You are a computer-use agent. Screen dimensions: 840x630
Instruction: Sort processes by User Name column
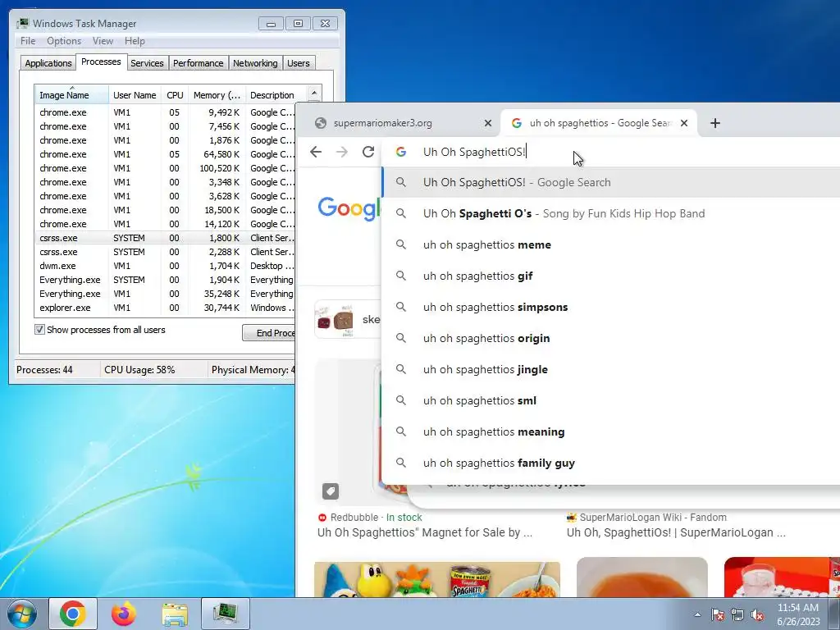(135, 95)
